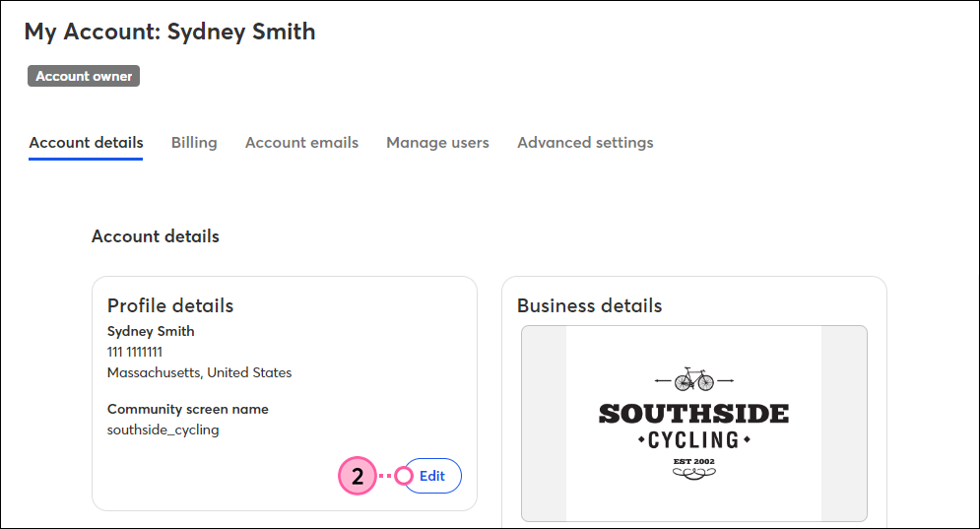Viewport: 980px width, 529px height.
Task: Click the Business details heading
Action: click(589, 305)
